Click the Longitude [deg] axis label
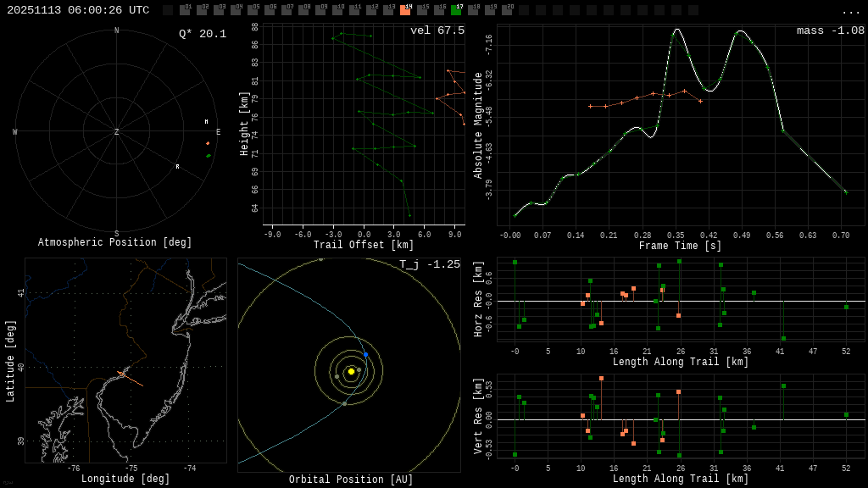Image resolution: width=868 pixels, height=488 pixels. click(125, 479)
